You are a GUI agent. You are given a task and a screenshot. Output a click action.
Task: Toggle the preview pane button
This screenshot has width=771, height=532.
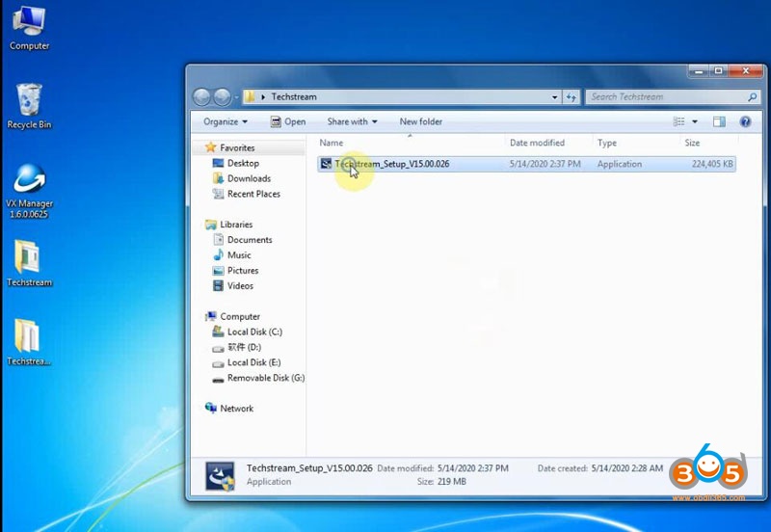pyautogui.click(x=719, y=121)
